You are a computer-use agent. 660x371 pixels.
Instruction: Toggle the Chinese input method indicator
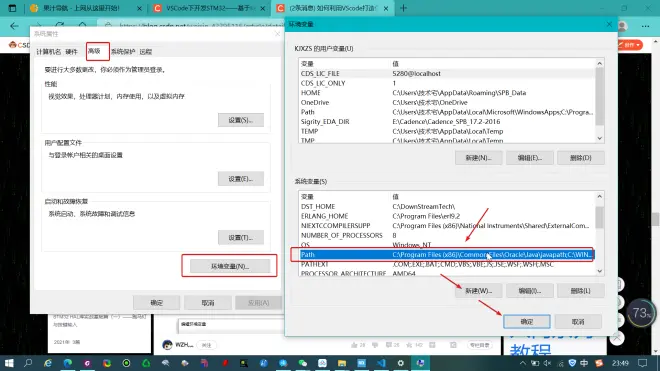coord(584,363)
